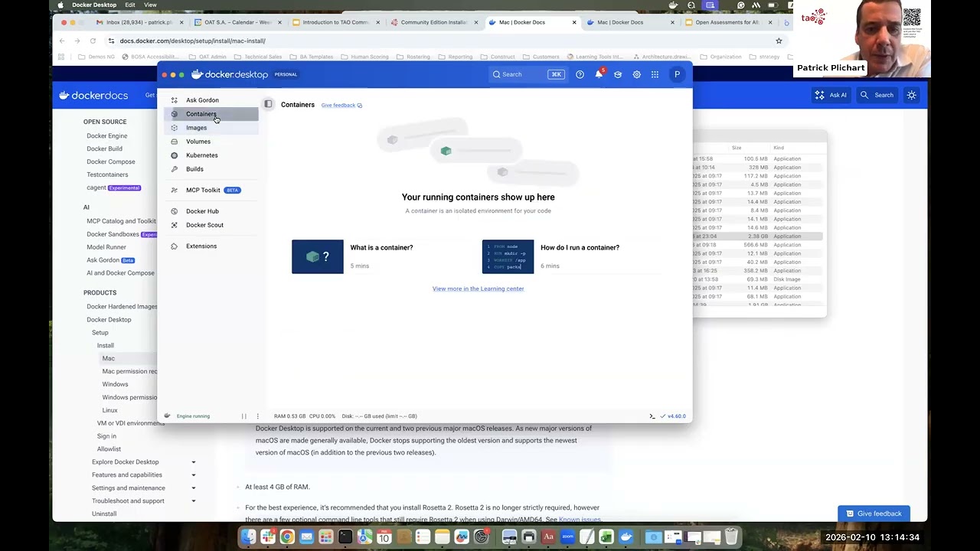
Task: Open Docker Compose in docs sidebar
Action: (x=111, y=161)
